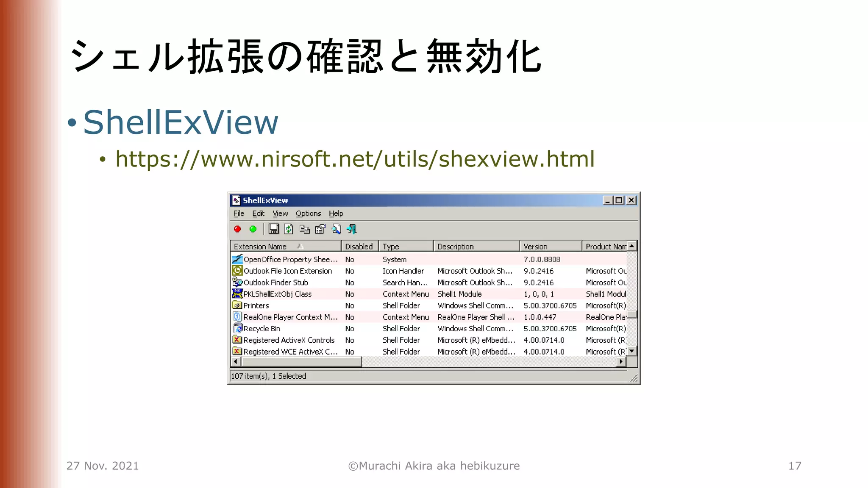The width and height of the screenshot is (868, 488).
Task: Maximize the ShellExView window
Action: (619, 200)
